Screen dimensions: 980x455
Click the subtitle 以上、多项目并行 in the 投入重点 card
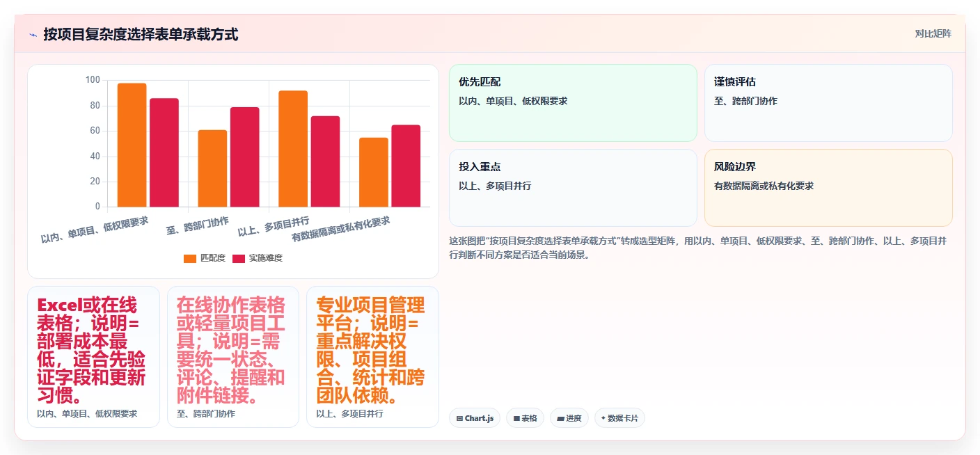pos(495,186)
